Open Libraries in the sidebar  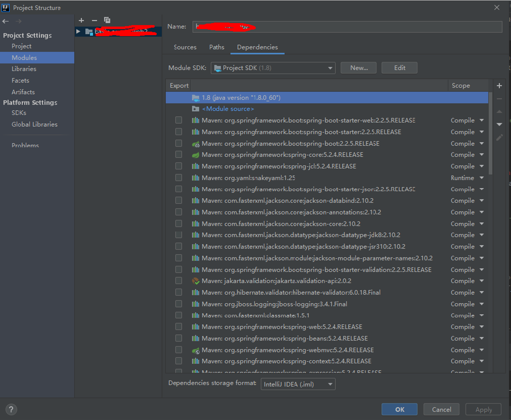[x=24, y=69]
